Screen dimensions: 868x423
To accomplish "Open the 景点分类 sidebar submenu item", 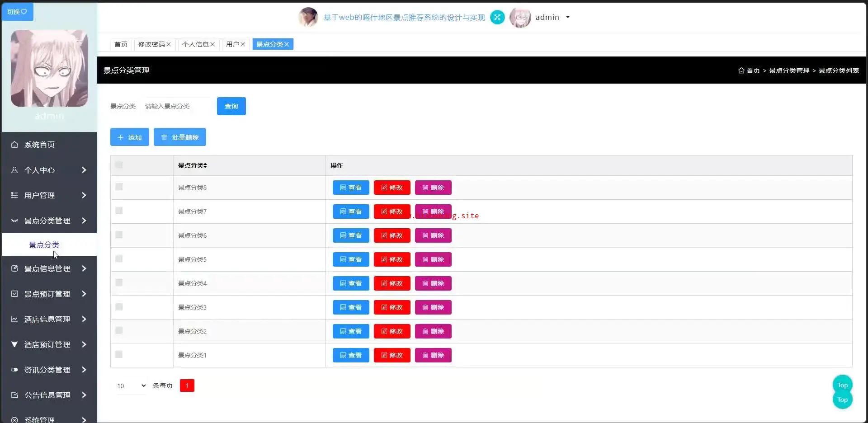I will 49,244.
